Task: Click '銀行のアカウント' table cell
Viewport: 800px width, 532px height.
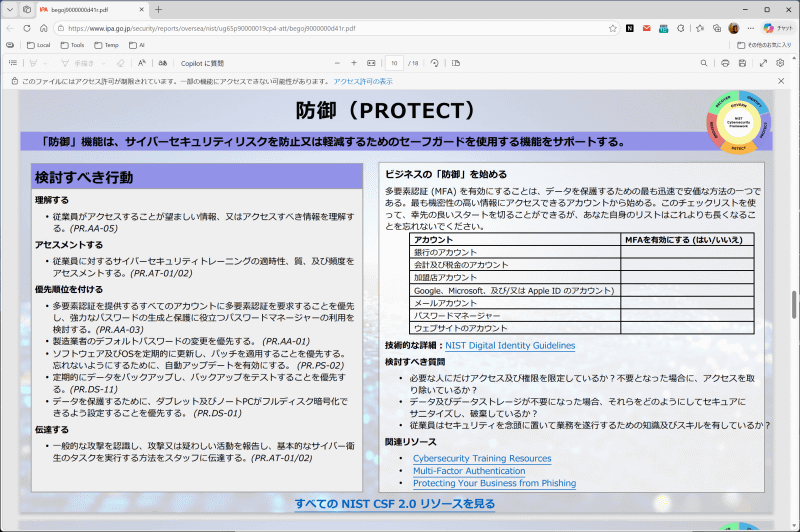Action: click(515, 252)
